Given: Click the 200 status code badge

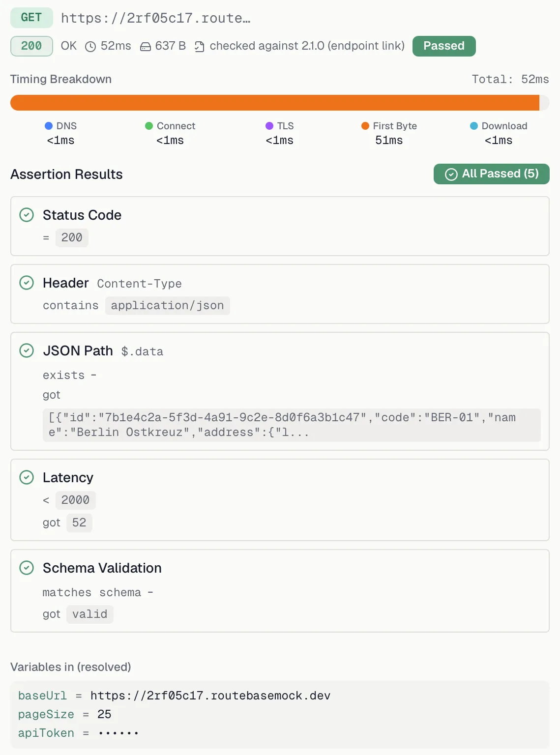Looking at the screenshot, I should pyautogui.click(x=31, y=46).
